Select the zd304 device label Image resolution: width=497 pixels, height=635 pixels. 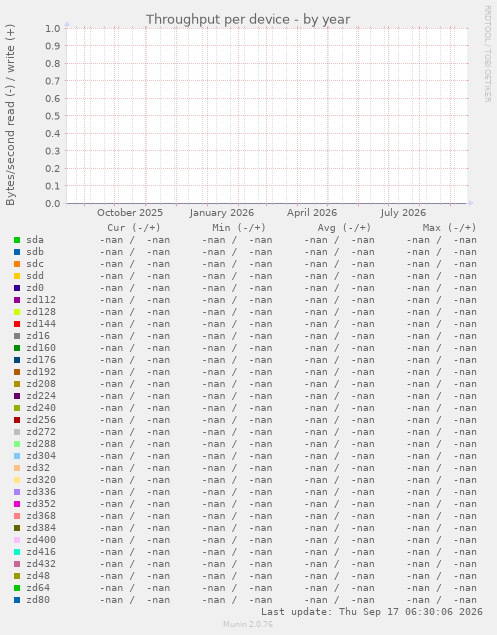[41, 456]
